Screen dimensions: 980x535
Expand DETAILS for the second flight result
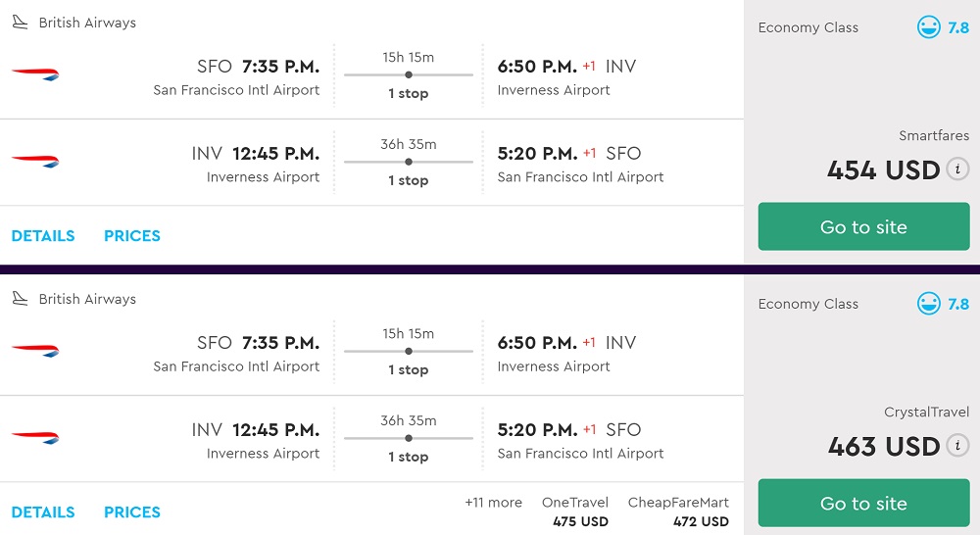pyautogui.click(x=43, y=512)
